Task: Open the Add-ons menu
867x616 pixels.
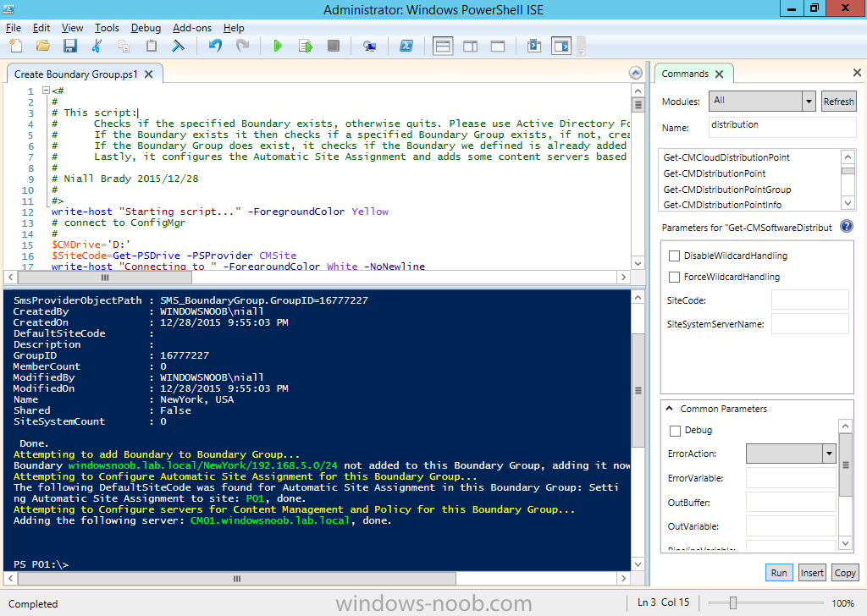Action: point(192,28)
